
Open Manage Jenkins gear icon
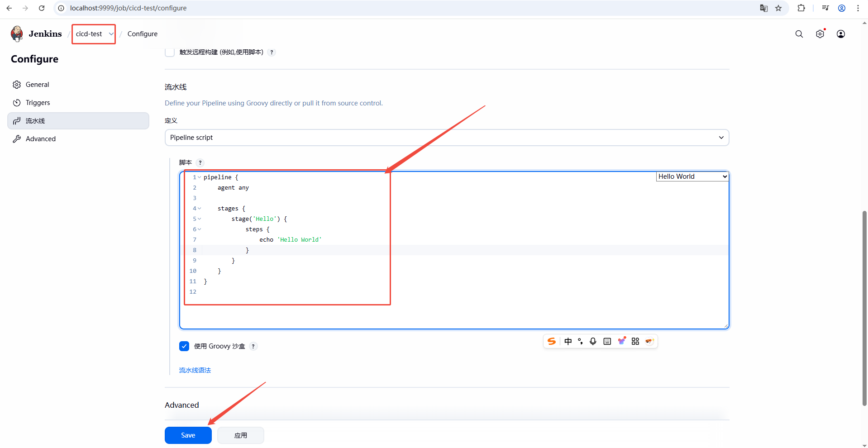tap(820, 34)
